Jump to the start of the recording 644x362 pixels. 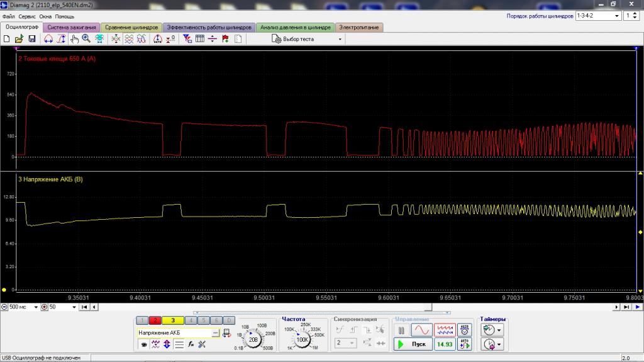(84, 307)
